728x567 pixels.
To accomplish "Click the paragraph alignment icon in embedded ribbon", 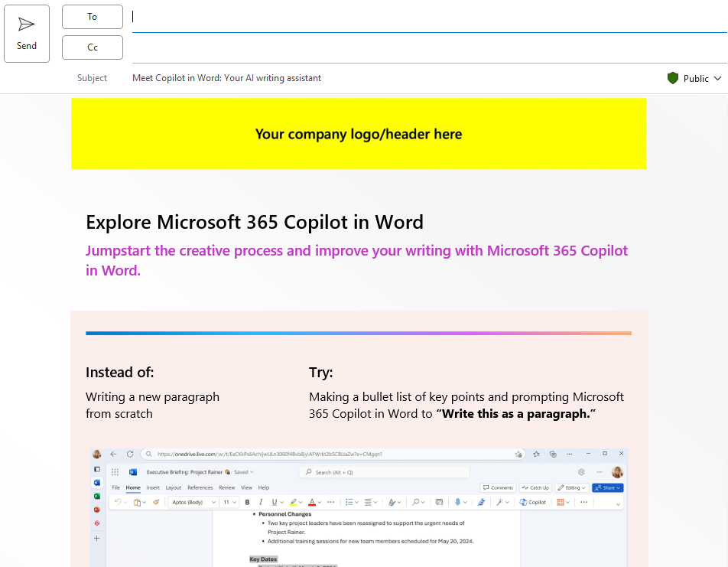I will tap(368, 502).
